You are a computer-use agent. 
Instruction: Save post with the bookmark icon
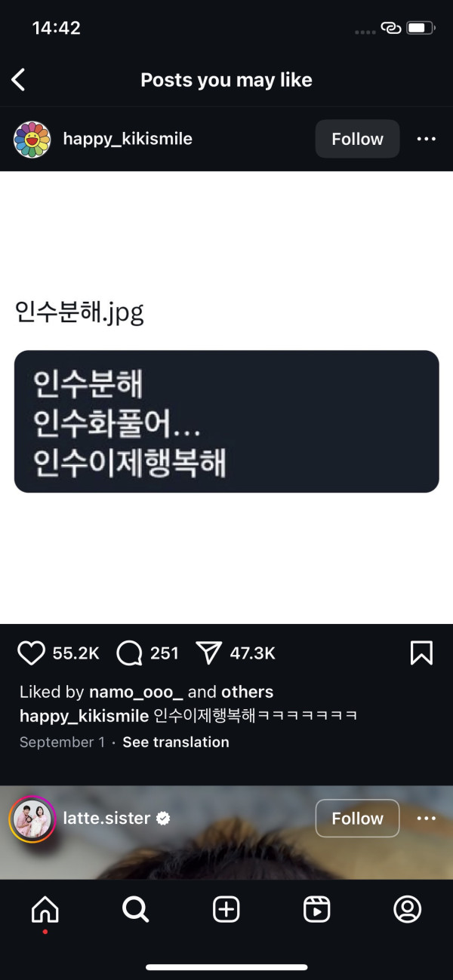point(421,653)
